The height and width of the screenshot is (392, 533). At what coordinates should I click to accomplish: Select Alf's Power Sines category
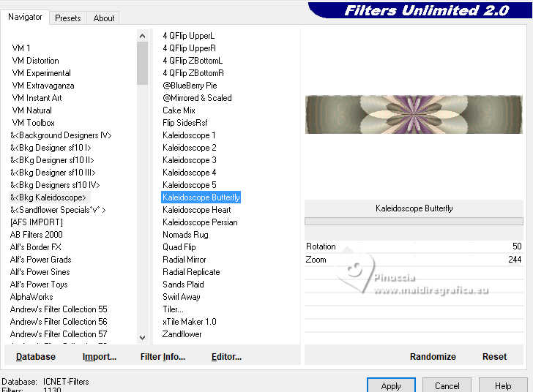point(40,272)
